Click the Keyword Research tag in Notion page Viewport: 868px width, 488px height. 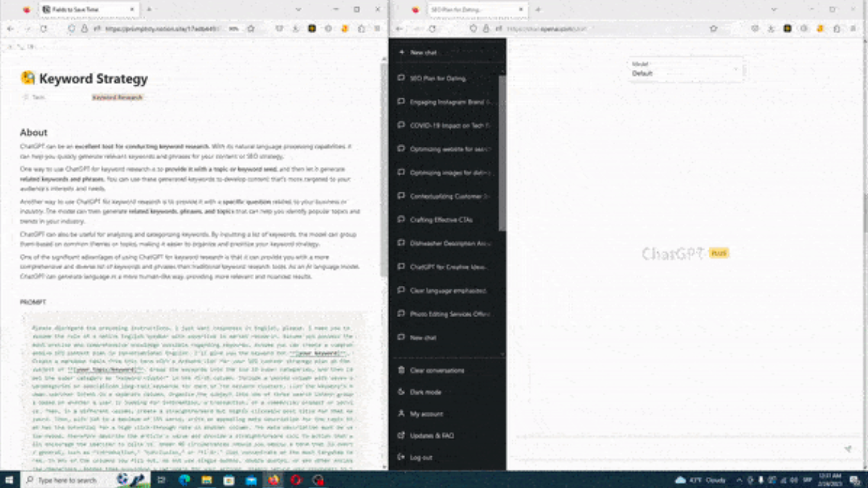[118, 98]
